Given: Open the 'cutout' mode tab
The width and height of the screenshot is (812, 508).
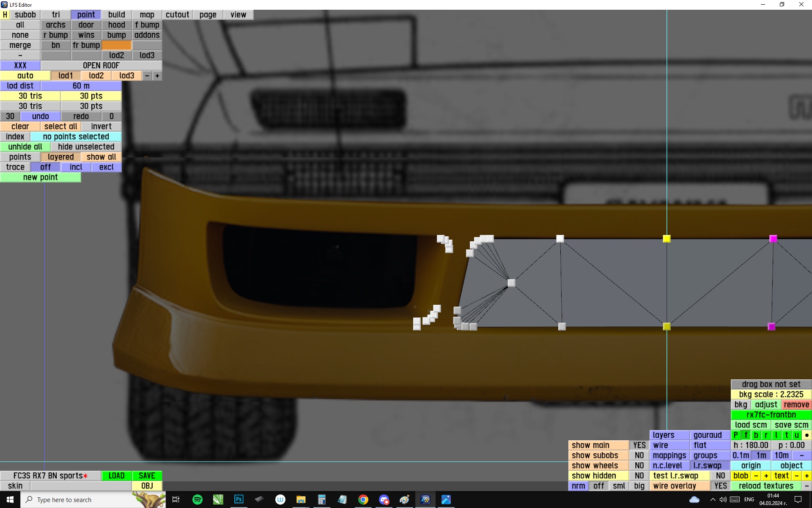Looking at the screenshot, I should [x=177, y=15].
